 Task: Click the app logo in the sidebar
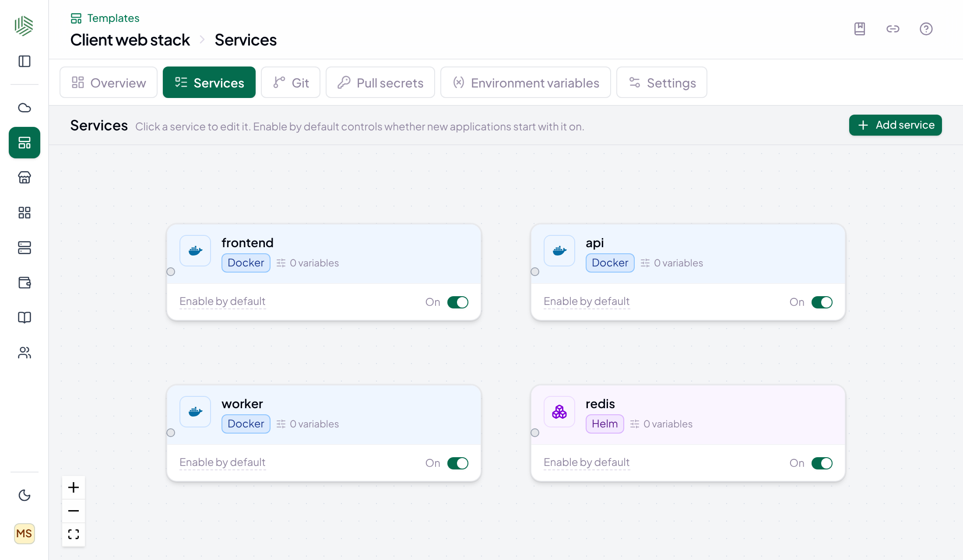point(24,26)
